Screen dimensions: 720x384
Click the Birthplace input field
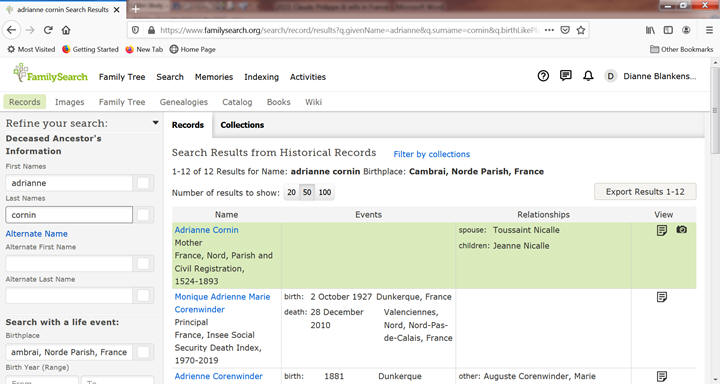[x=69, y=352]
